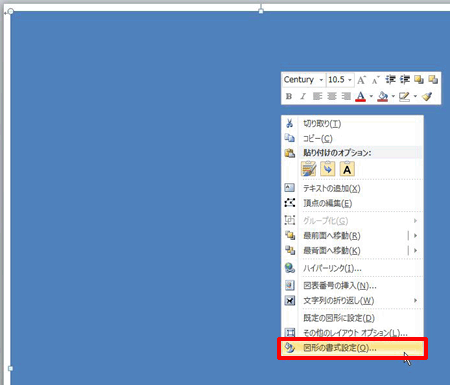Click the Format Painter brush icon
This screenshot has height=385, width=450.
(x=427, y=96)
